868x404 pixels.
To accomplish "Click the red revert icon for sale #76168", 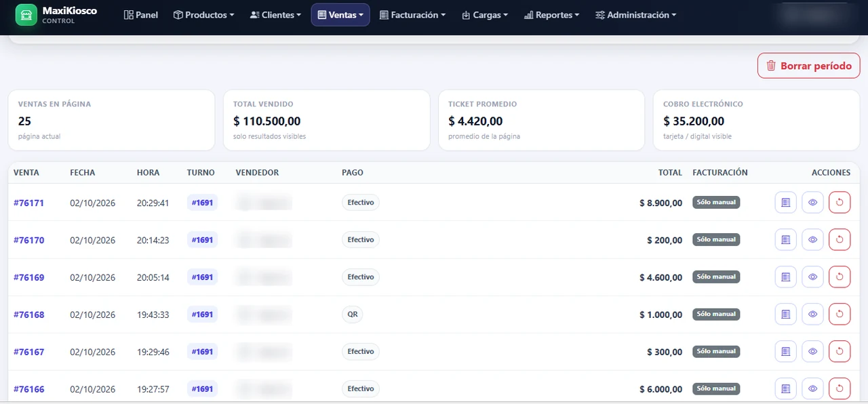I will (840, 314).
